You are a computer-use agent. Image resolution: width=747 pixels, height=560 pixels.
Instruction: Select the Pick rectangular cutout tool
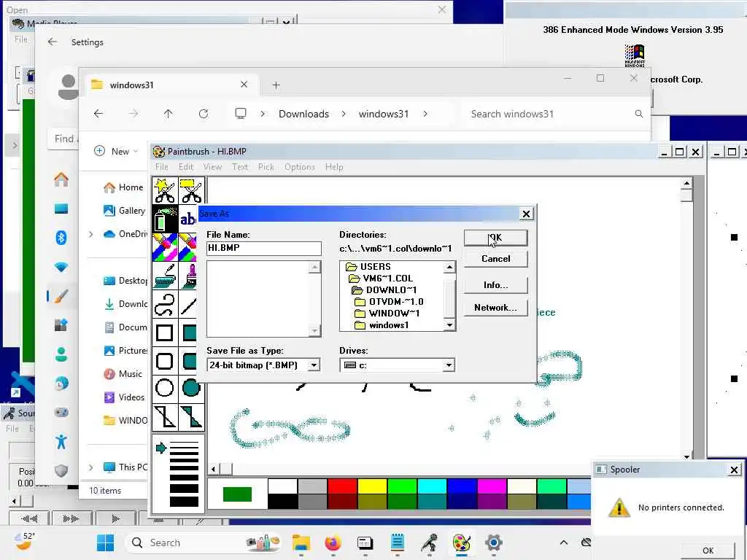point(191,190)
